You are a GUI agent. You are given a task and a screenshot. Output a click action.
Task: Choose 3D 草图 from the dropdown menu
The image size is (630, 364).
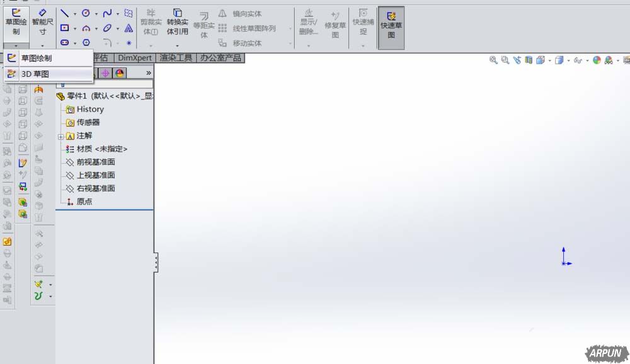click(x=49, y=74)
